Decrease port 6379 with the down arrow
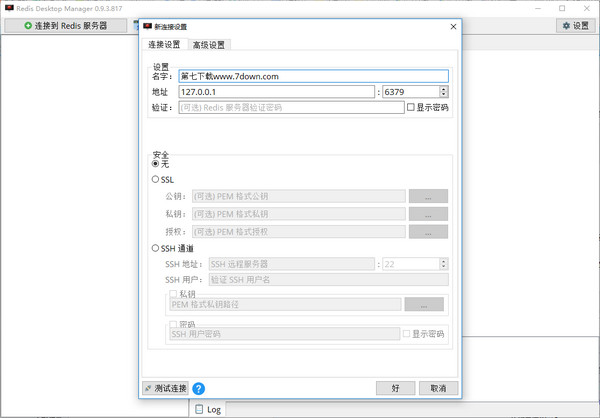 click(x=443, y=95)
